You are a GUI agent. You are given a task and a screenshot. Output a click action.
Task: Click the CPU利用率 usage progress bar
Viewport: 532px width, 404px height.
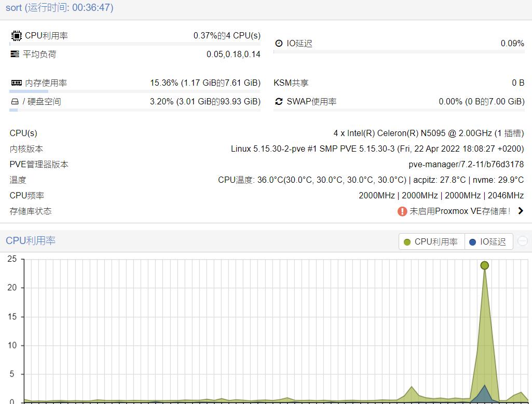[135, 44]
